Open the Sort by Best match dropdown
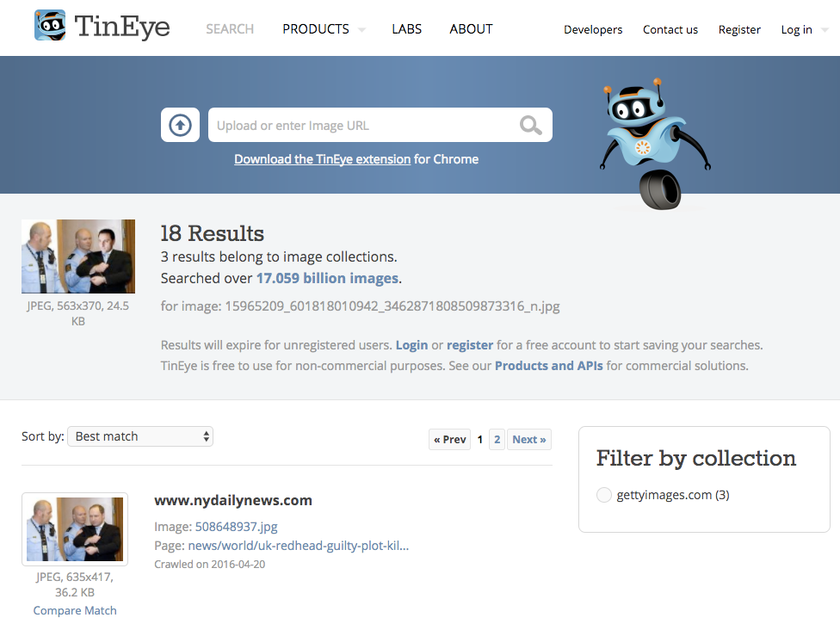This screenshot has width=840, height=624. [140, 436]
